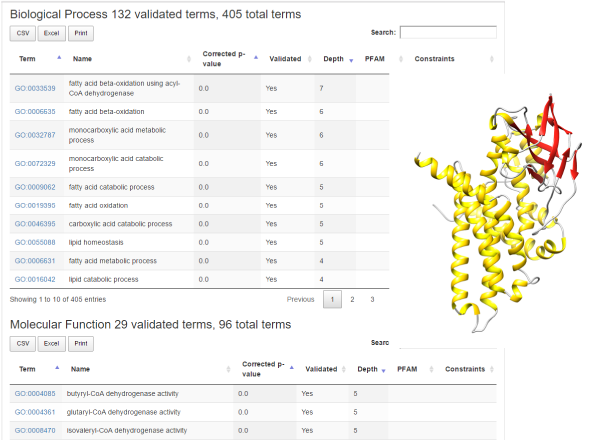Sort Biological Process table by Depth column
The width and height of the screenshot is (600, 440).
coord(334,59)
